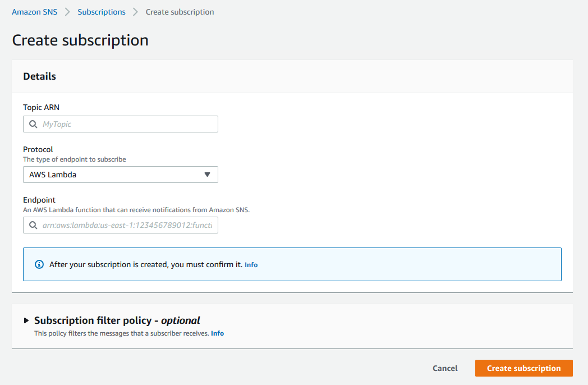The height and width of the screenshot is (385, 588).
Task: Click the Create subscription breadcrumb text
Action: pyautogui.click(x=180, y=12)
